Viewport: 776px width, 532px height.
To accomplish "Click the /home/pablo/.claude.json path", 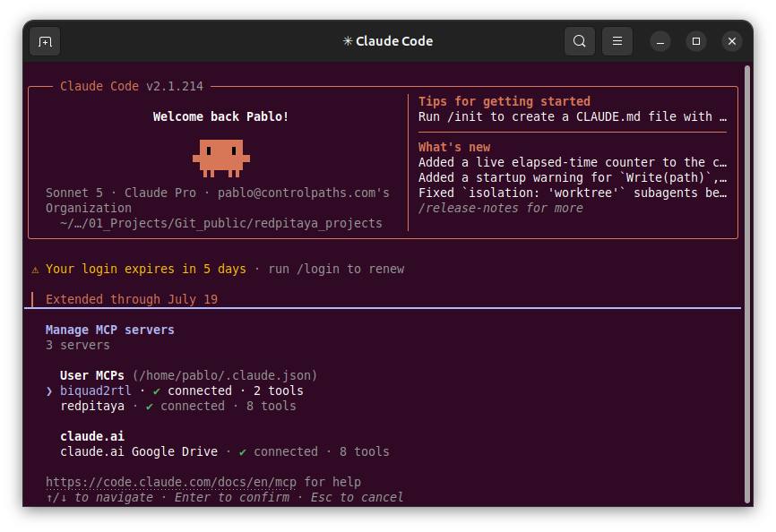I will point(225,375).
